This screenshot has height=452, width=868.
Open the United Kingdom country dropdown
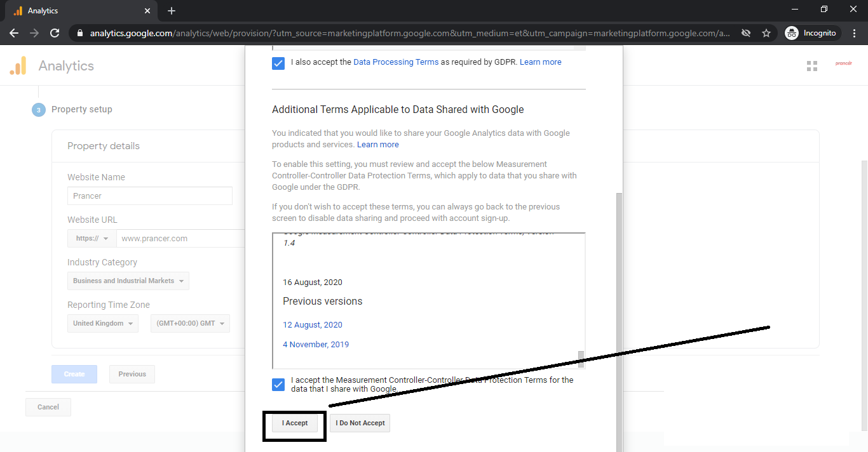point(103,323)
